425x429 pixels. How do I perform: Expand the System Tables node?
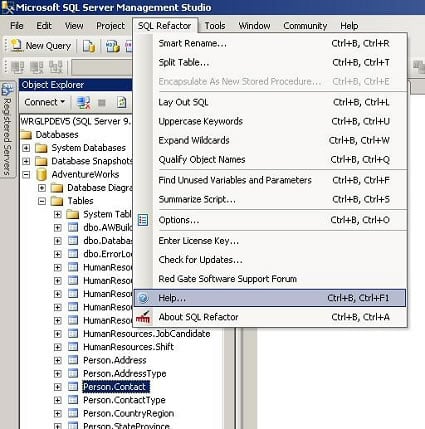(58, 214)
